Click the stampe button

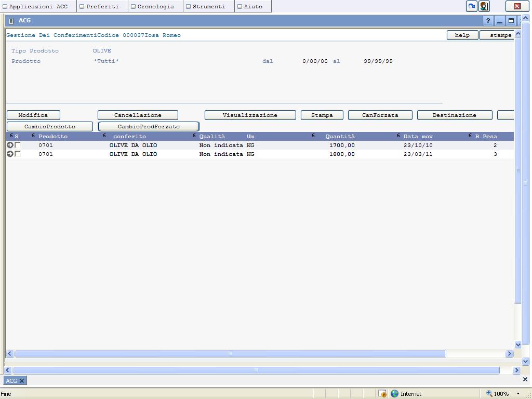pos(497,35)
